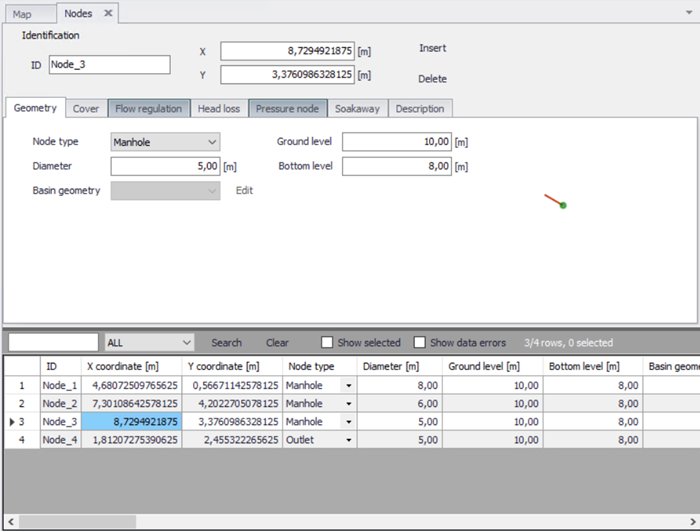This screenshot has height=531, width=700.
Task: Open the Description tab
Action: click(x=420, y=109)
